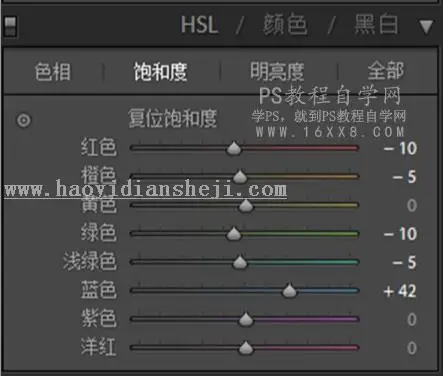Viewport: 443px width, 376px height.
Task: Open the 饱和度 tab
Action: pos(161,71)
